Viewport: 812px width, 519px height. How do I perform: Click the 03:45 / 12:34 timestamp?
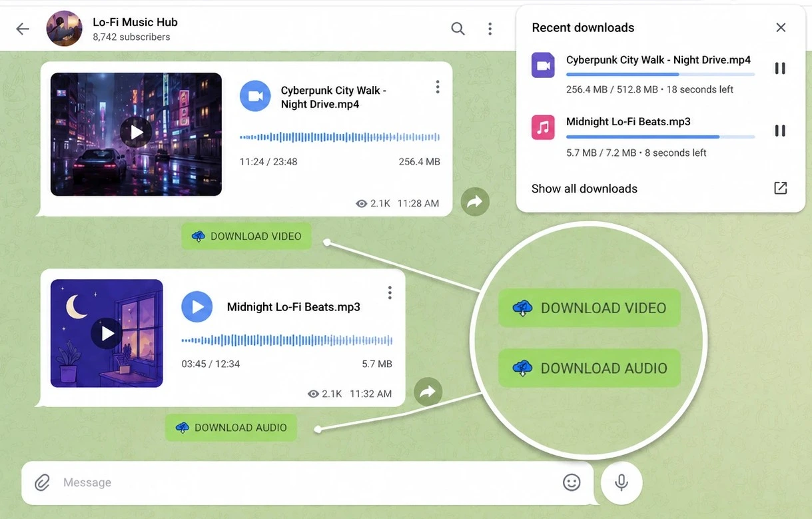(210, 364)
